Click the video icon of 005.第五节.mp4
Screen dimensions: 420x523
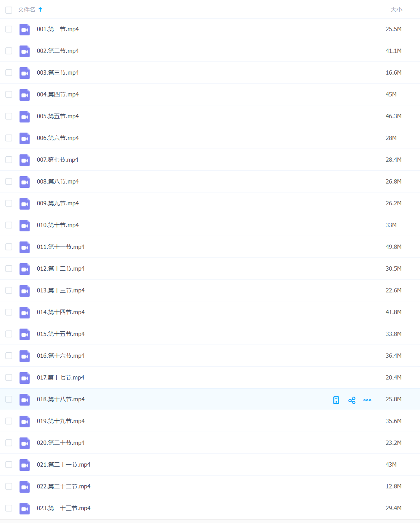(x=24, y=117)
